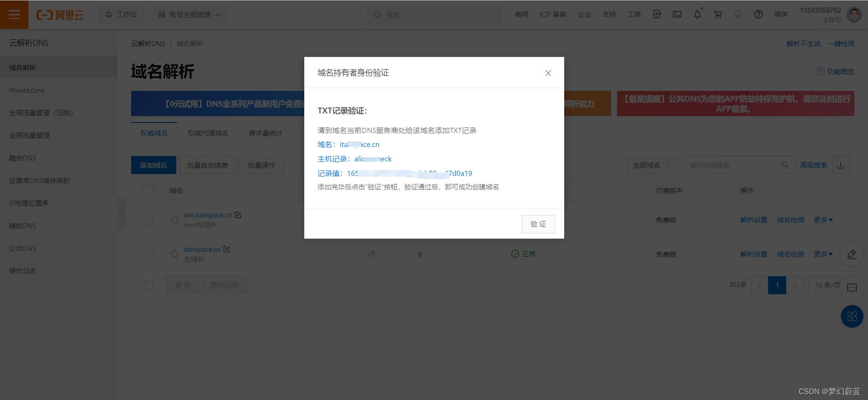868x400 pixels.
Task: Open 公共DNS in the sidebar
Action: [59, 248]
